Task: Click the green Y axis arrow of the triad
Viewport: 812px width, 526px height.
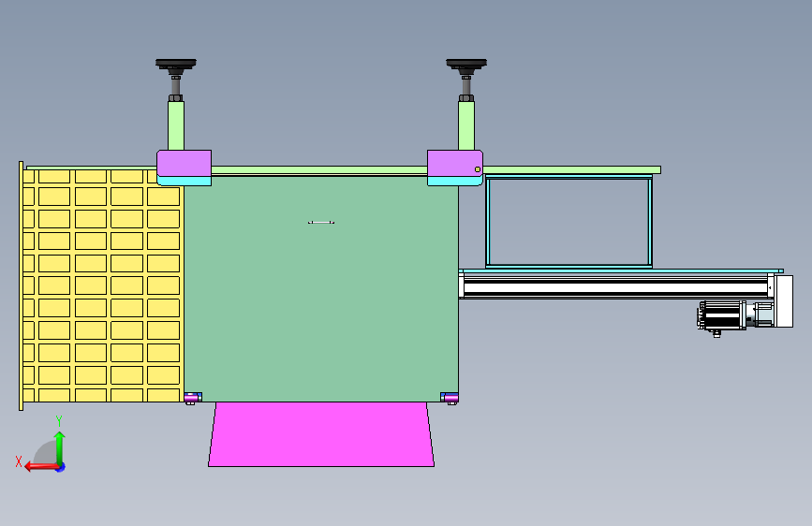Action: coord(60,447)
